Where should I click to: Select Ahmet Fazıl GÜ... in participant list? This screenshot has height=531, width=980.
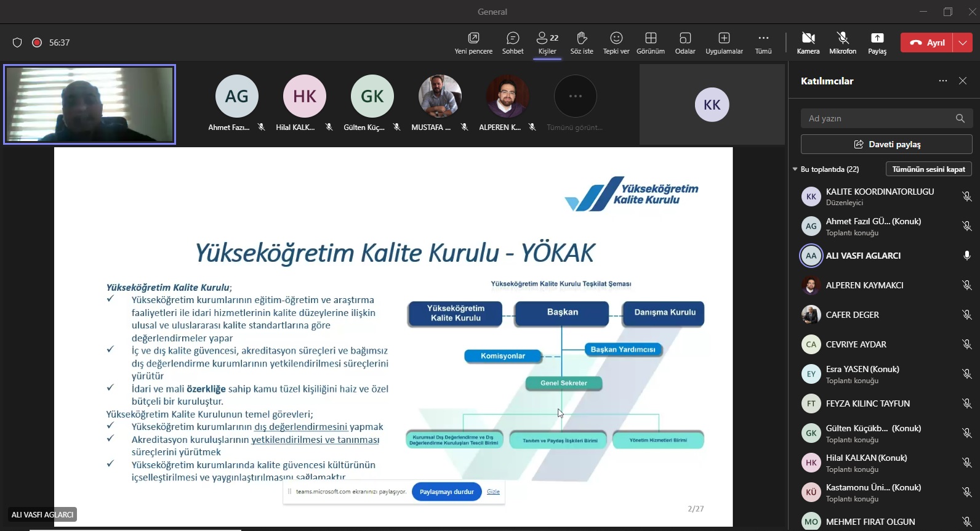point(886,226)
